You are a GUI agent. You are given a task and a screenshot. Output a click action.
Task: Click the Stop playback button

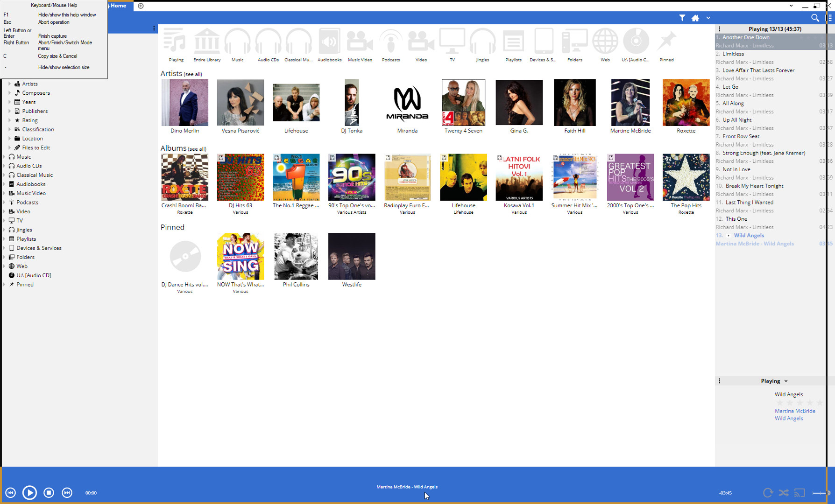pos(49,492)
